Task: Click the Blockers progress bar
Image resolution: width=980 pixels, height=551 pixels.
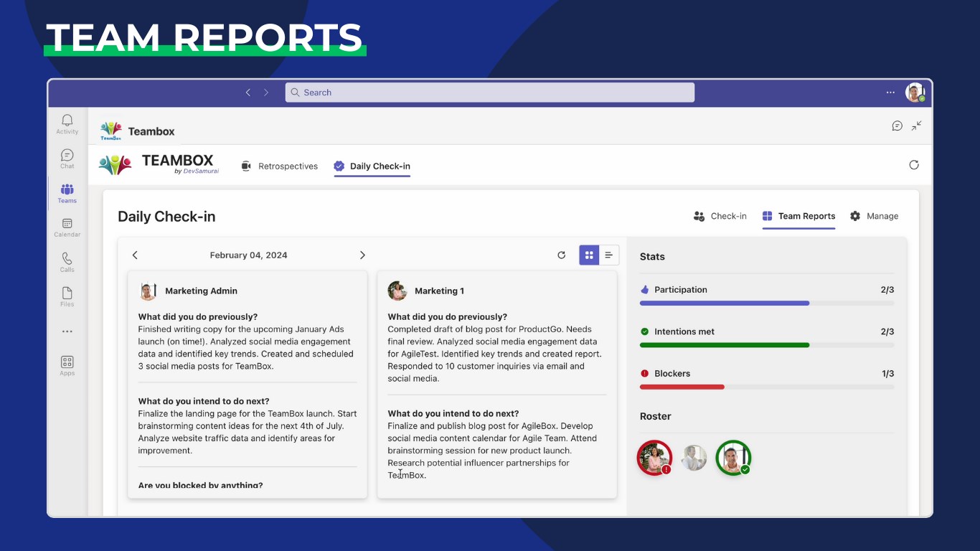Action: coord(767,387)
